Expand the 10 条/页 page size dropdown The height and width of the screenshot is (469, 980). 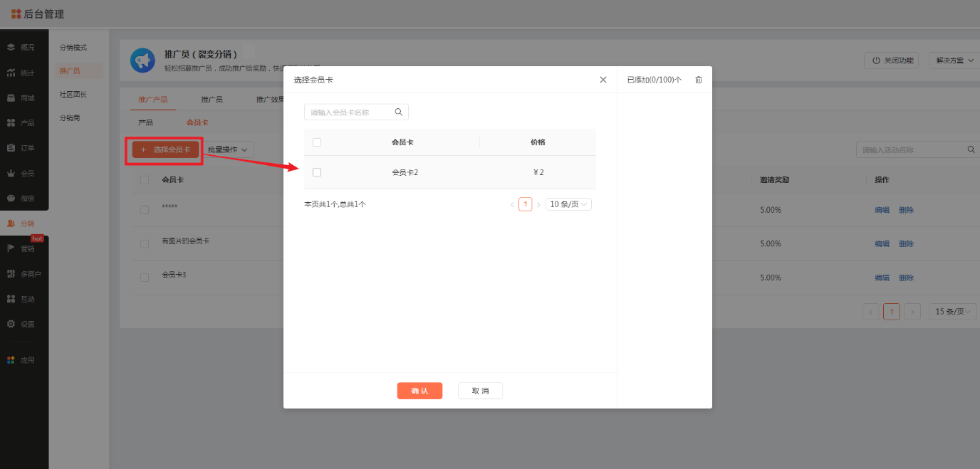pos(568,204)
